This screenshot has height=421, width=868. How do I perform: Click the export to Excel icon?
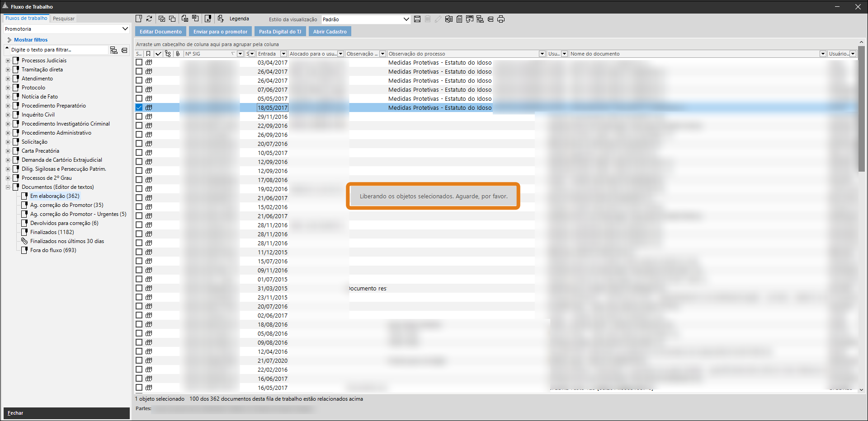pos(448,19)
